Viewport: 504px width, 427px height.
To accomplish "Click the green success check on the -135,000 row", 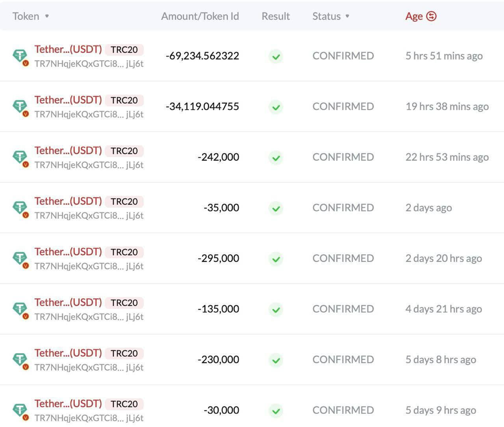I will (276, 310).
